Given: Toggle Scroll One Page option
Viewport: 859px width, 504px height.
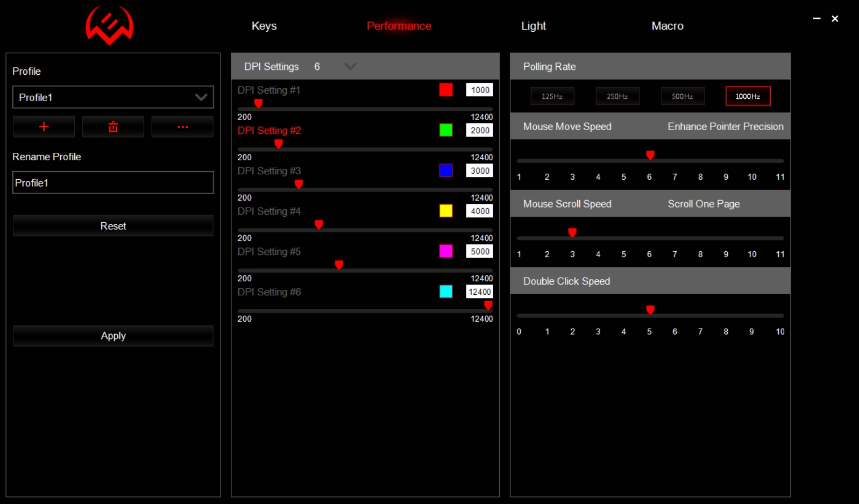Looking at the screenshot, I should tap(704, 204).
